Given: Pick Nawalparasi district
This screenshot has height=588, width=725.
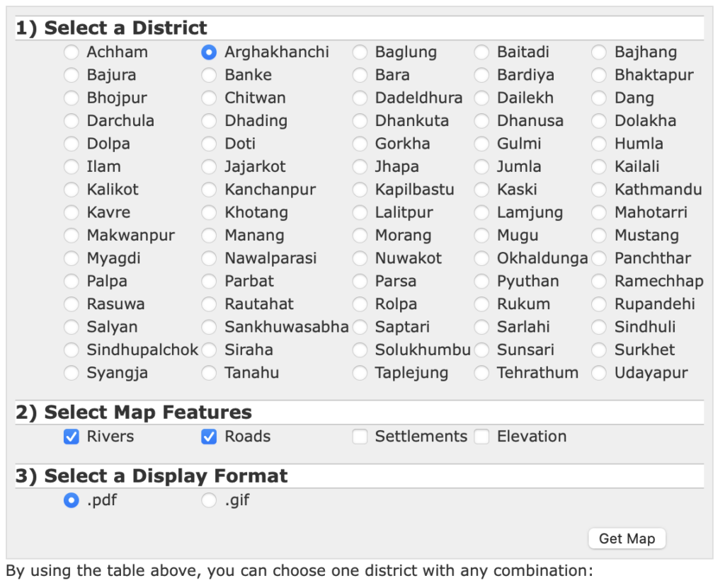Looking at the screenshot, I should (209, 258).
